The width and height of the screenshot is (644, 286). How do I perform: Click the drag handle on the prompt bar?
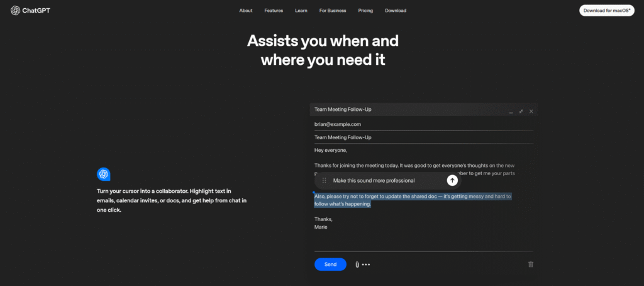pos(324,181)
